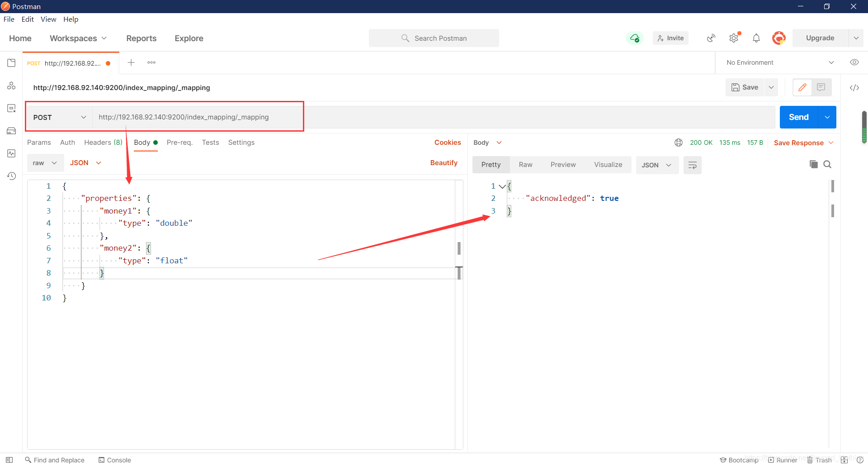Open Edit menu
Screen dimensions: 868x466
(x=28, y=19)
